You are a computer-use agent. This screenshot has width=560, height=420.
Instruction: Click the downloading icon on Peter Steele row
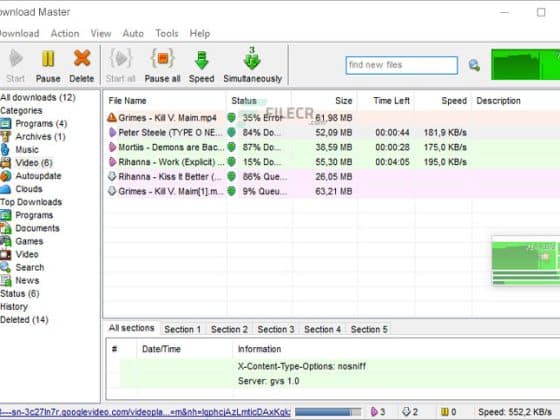(112, 132)
